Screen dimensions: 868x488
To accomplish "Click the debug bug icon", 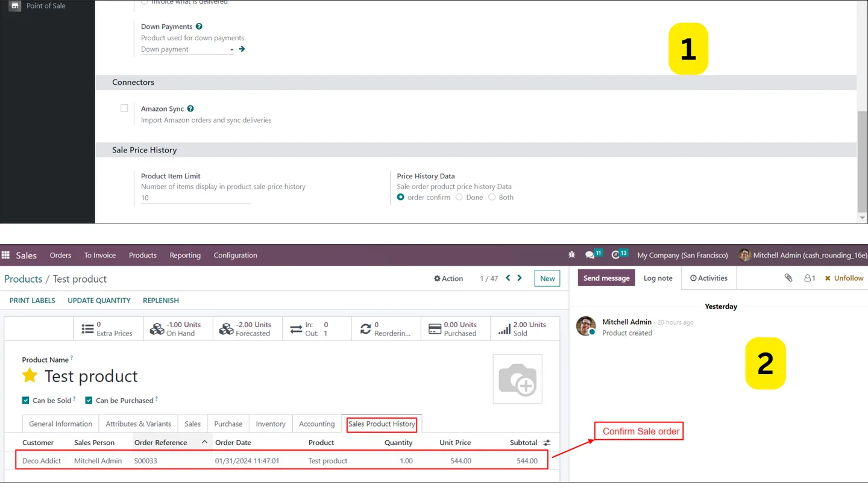I will [x=572, y=255].
